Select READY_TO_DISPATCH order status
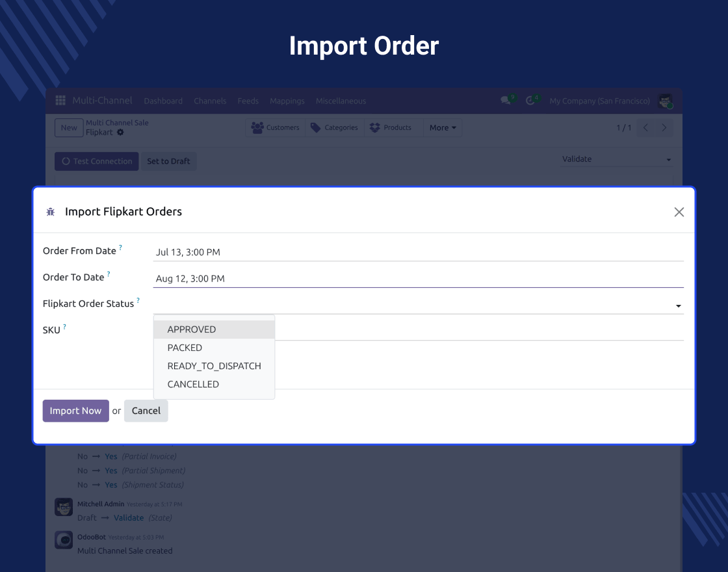This screenshot has height=572, width=728. click(214, 366)
